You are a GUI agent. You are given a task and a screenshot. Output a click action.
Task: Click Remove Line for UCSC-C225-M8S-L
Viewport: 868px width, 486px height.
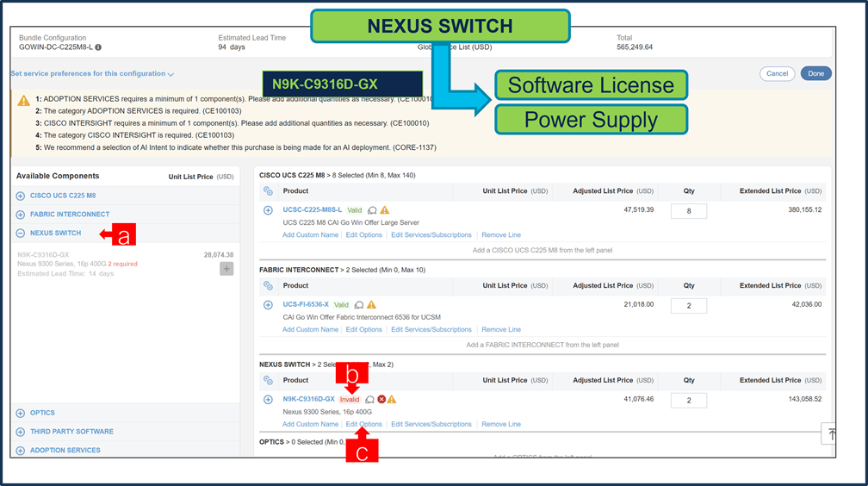501,235
